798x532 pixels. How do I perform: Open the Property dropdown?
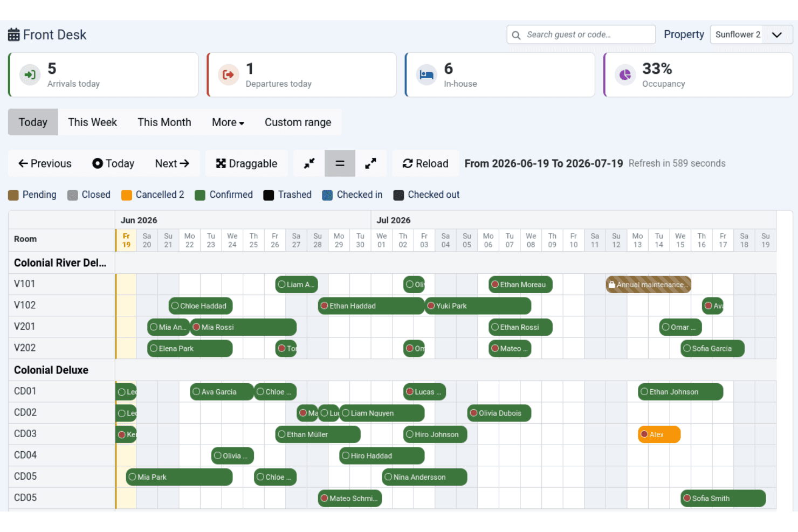[x=751, y=34]
